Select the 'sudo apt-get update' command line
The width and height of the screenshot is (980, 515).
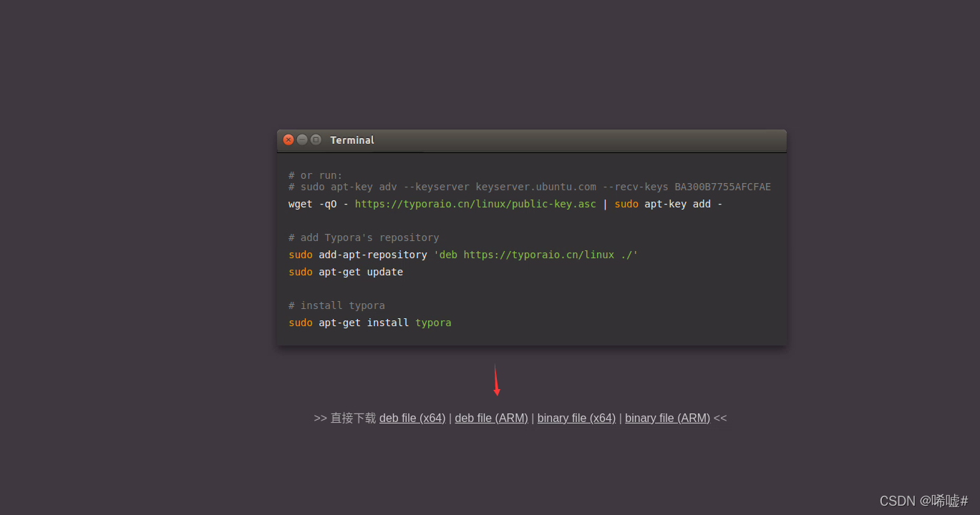[346, 272]
